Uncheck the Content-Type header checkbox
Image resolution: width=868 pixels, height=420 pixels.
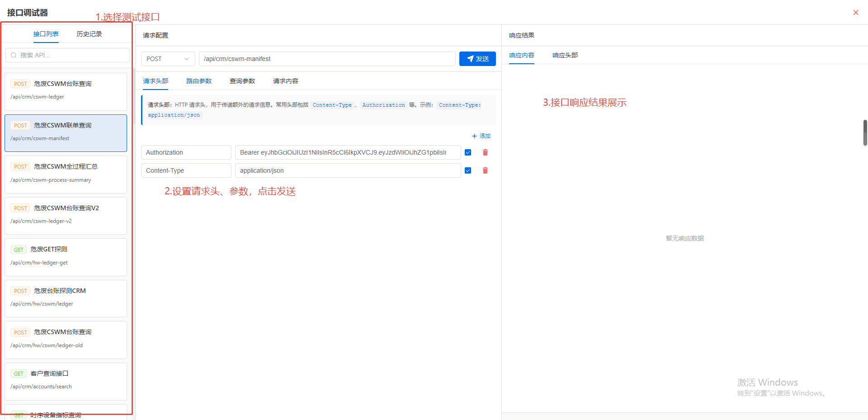tap(468, 170)
